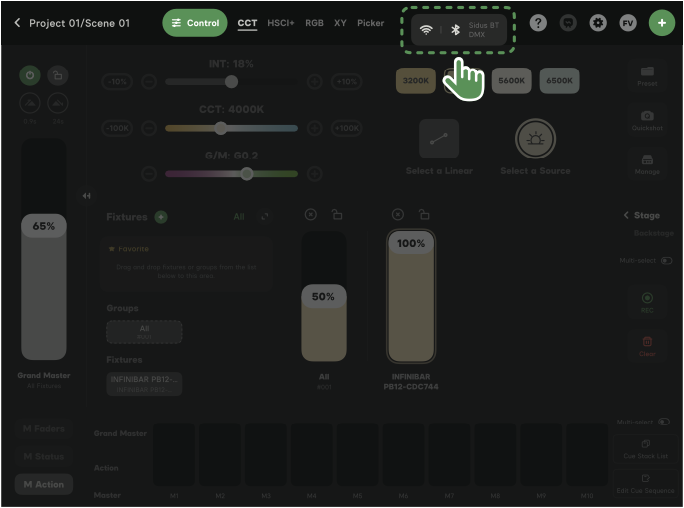Toggle lock above INFINIBAR fader

pos(424,215)
